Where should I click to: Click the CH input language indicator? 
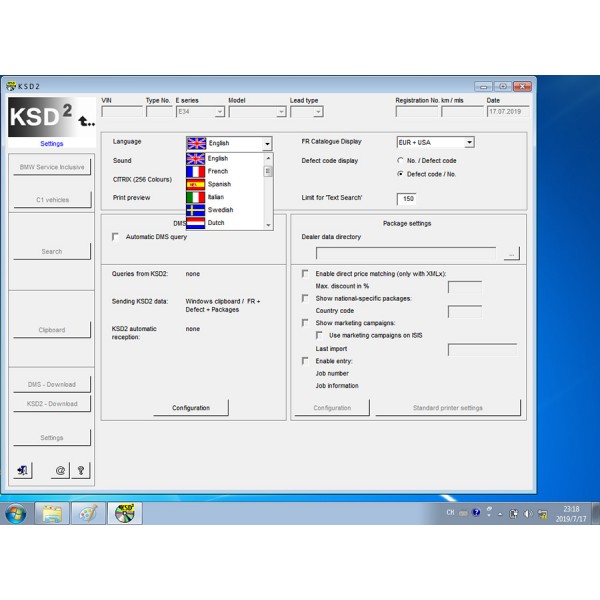click(450, 512)
